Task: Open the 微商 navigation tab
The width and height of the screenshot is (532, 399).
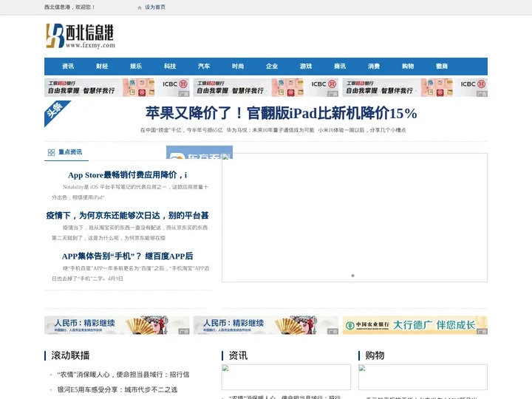Action: point(442,66)
